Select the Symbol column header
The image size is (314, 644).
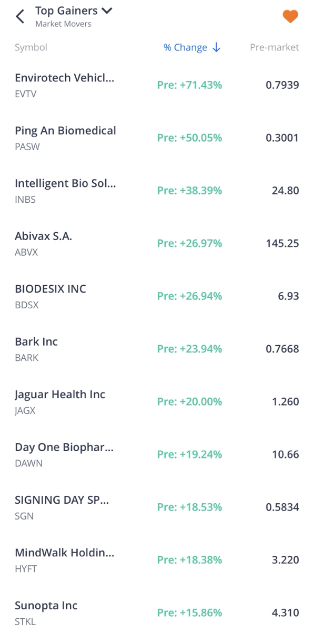coord(31,47)
